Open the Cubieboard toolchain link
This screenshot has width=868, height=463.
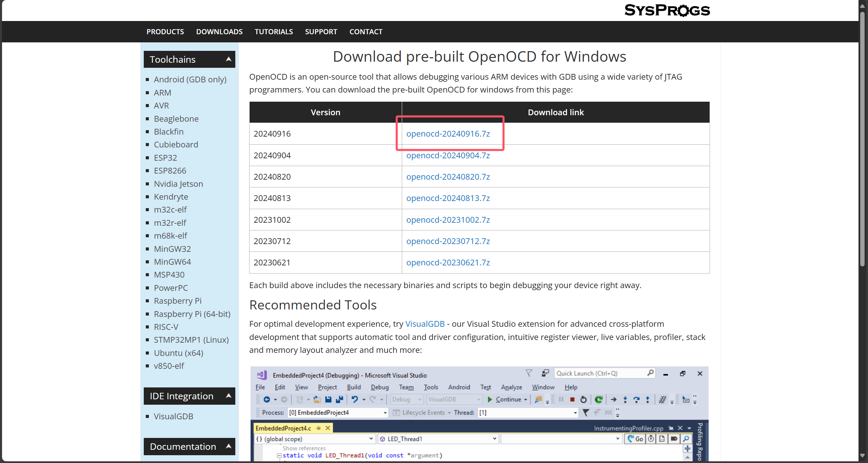coord(176,144)
